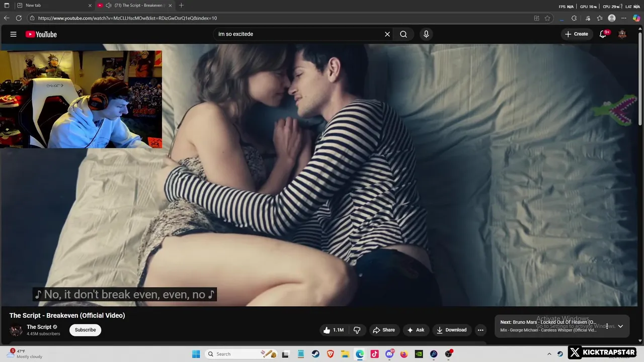The width and height of the screenshot is (644, 362).
Task: Clear the search box with the X
Action: click(387, 34)
